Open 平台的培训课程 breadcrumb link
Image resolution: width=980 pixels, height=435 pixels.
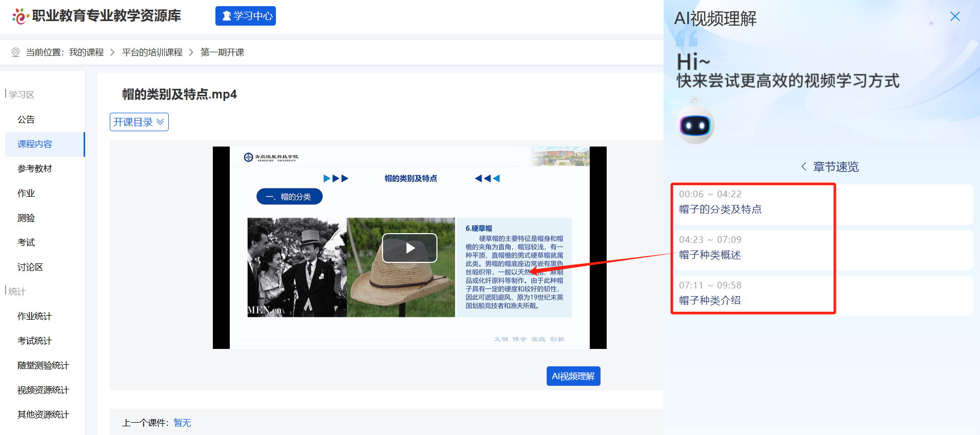[152, 52]
